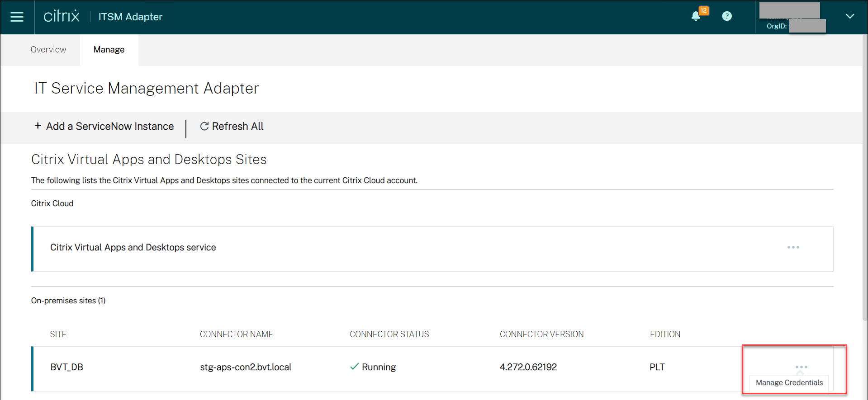The height and width of the screenshot is (400, 868).
Task: Click the On-premises sites (1) label
Action: [68, 301]
